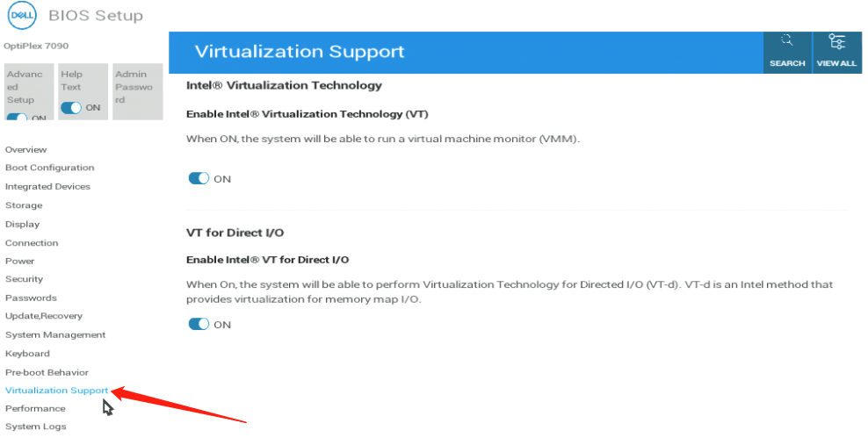Select Pre-boot Behavior item
Screen dimensions: 868x445
coord(47,372)
